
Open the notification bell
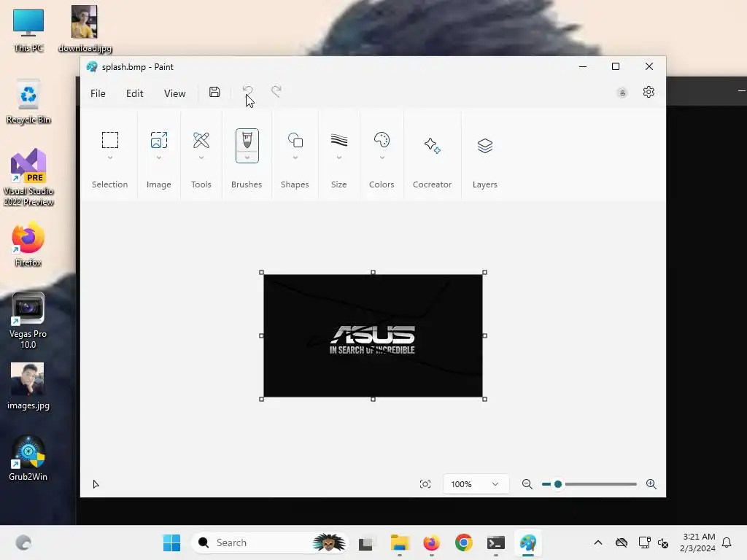click(x=727, y=542)
